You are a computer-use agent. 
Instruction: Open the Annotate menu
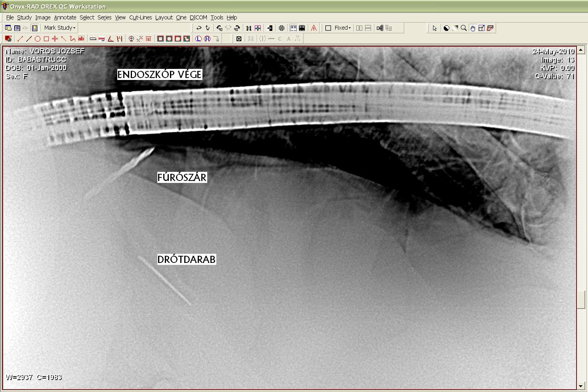pyautogui.click(x=65, y=17)
